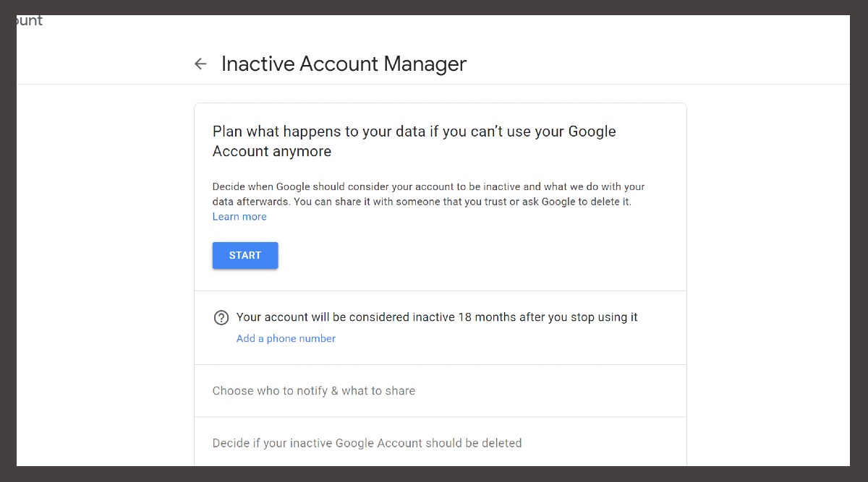Screen dimensions: 868x482
Task: Expand Decide if inactive Google Account should be deleted
Action: pos(367,443)
